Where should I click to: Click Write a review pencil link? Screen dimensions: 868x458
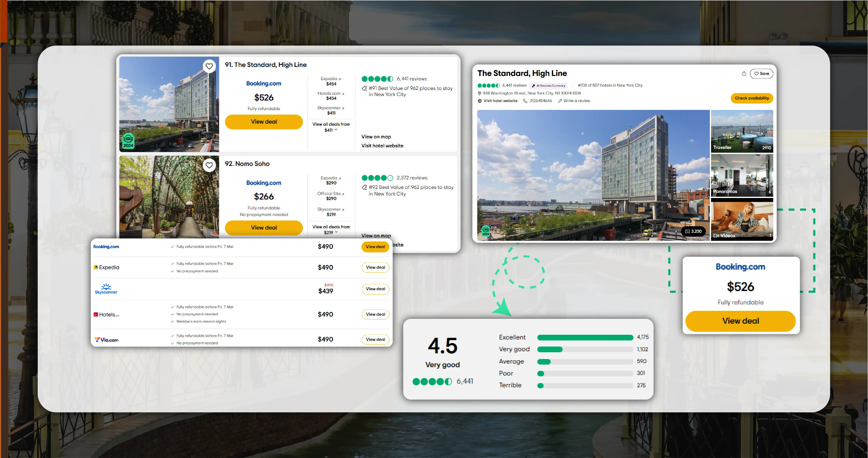574,101
